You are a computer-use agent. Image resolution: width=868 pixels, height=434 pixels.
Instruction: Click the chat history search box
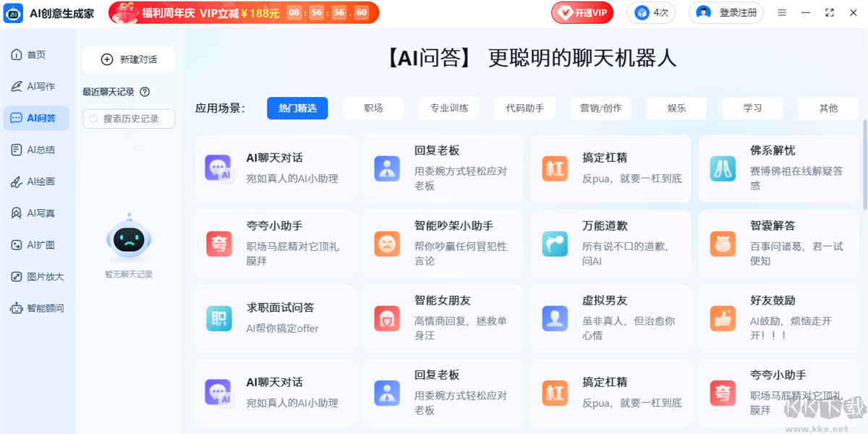pyautogui.click(x=129, y=119)
